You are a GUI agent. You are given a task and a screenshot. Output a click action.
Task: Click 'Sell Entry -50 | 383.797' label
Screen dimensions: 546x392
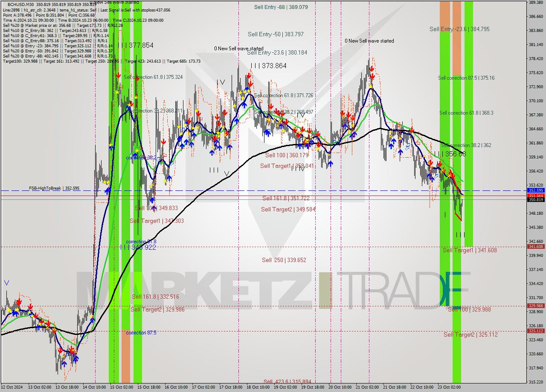pos(276,34)
